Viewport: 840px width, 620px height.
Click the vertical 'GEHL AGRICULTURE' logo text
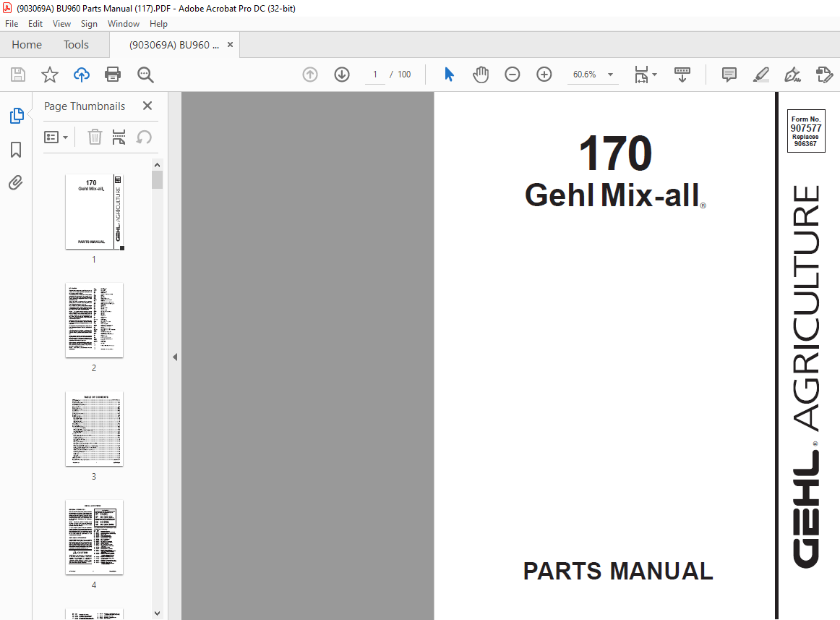(x=806, y=376)
